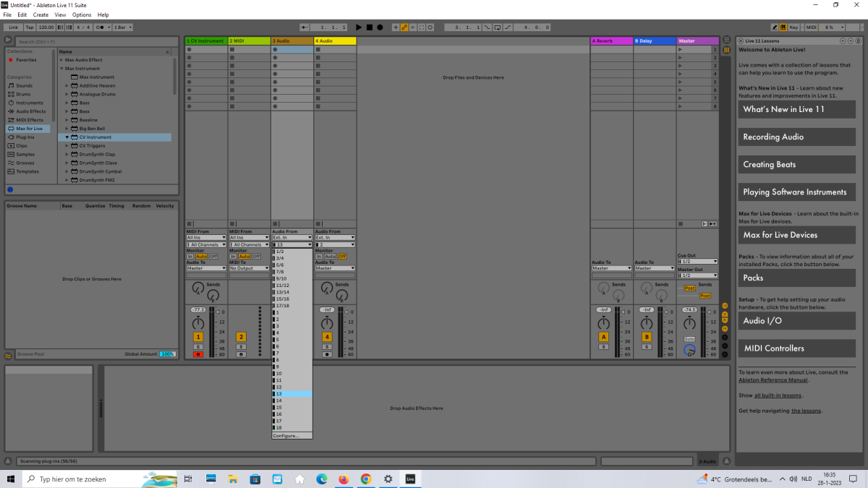Screen dimensions: 868x488
Task: Click the Link button
Action: [13, 27]
